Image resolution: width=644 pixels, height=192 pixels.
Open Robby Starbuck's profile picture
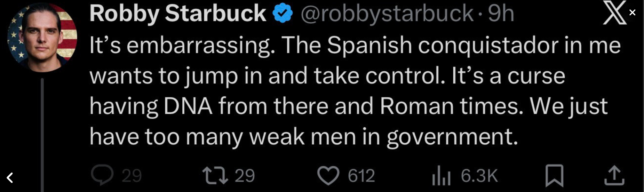coord(42,37)
